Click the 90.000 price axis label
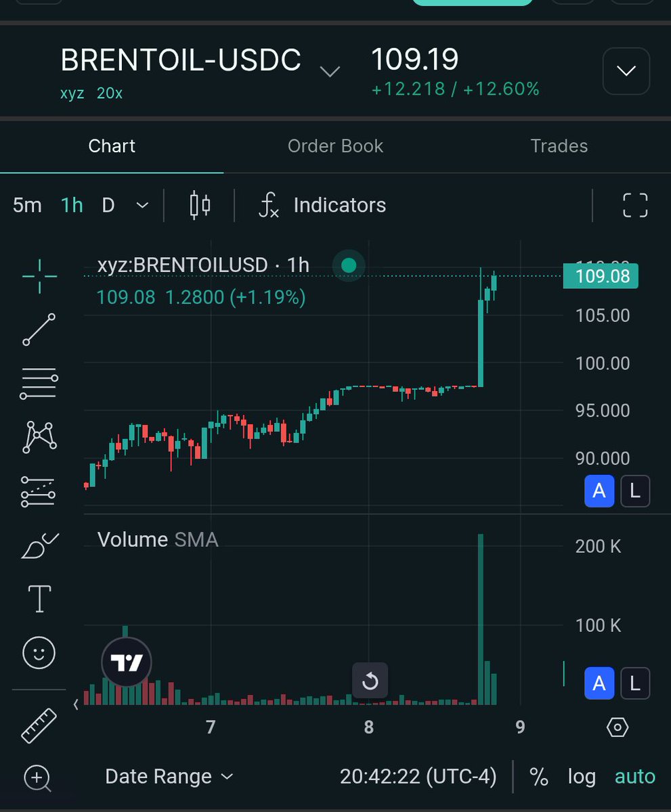This screenshot has height=812, width=671. (x=603, y=459)
